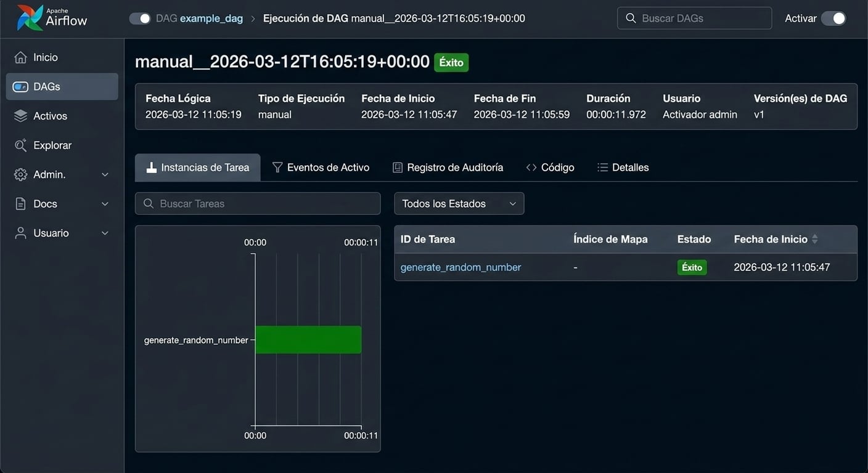Click the DAG version value v1

point(759,115)
